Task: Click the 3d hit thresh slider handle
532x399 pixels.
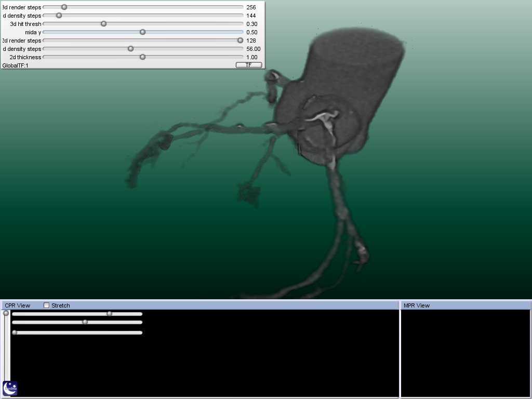Action: point(103,24)
